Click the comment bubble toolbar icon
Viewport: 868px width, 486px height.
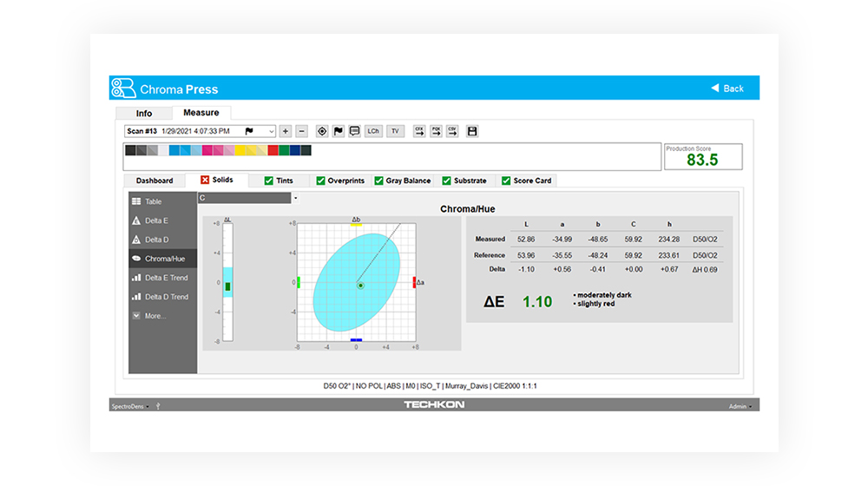pos(354,131)
